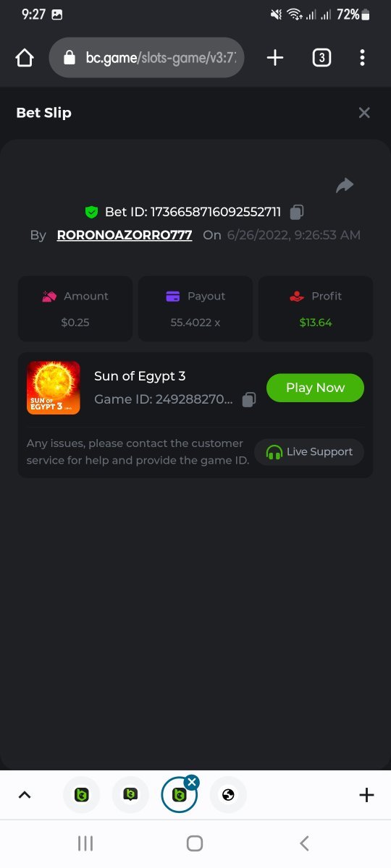Viewport: 391px width, 868px height.
Task: Add a new browser tab
Action: pos(275,58)
